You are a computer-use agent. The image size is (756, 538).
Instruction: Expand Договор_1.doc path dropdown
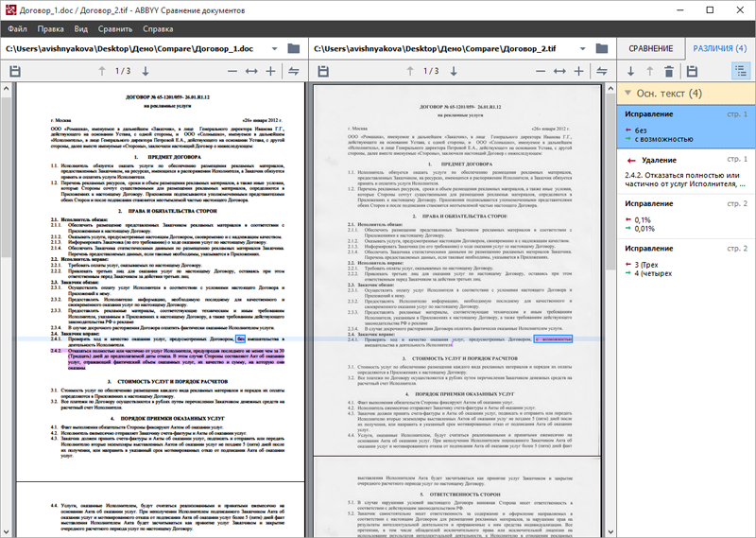(x=274, y=49)
